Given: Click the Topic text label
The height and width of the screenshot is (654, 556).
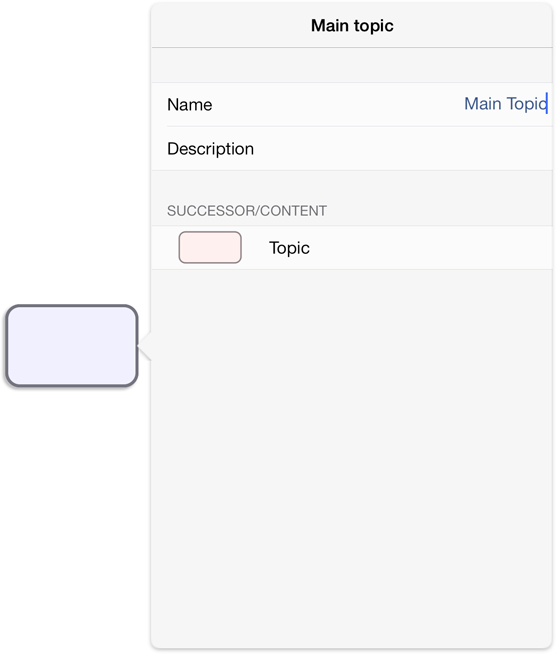Looking at the screenshot, I should 289,248.
